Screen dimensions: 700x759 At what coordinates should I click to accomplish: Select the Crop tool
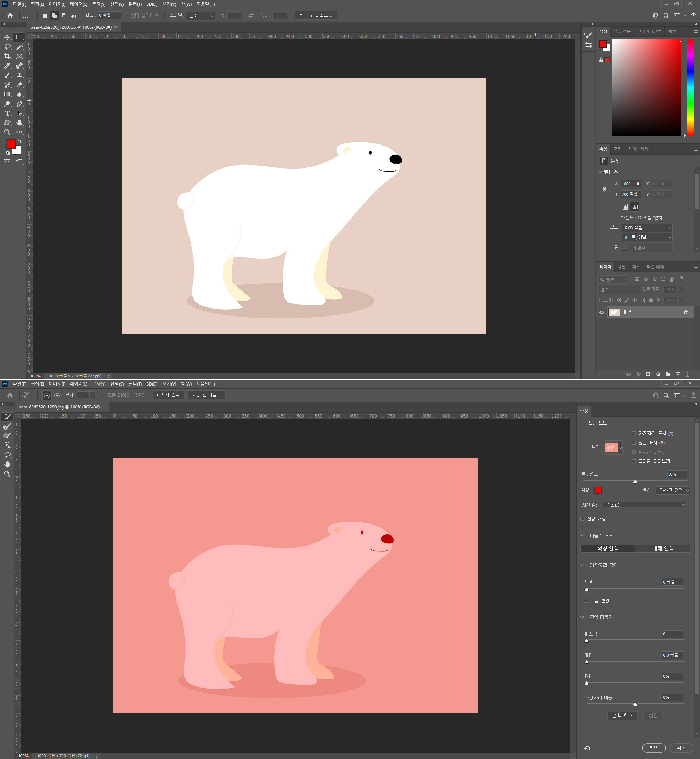click(7, 56)
